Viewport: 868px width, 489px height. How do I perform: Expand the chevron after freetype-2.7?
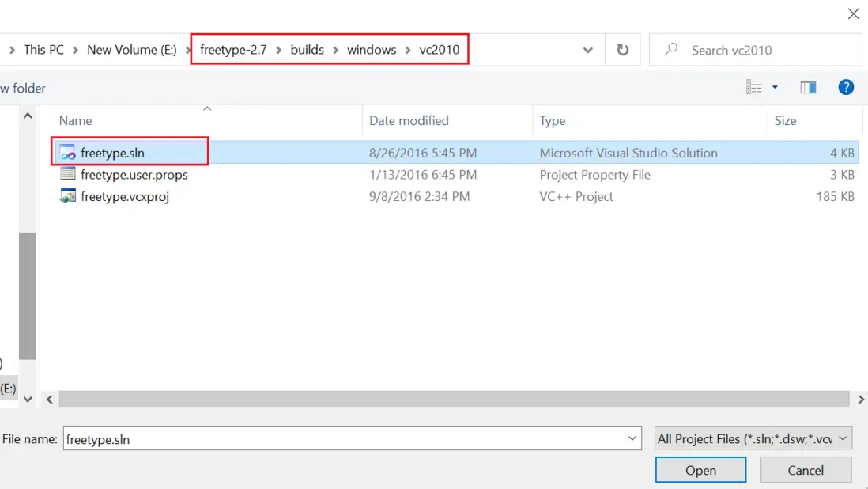(278, 50)
